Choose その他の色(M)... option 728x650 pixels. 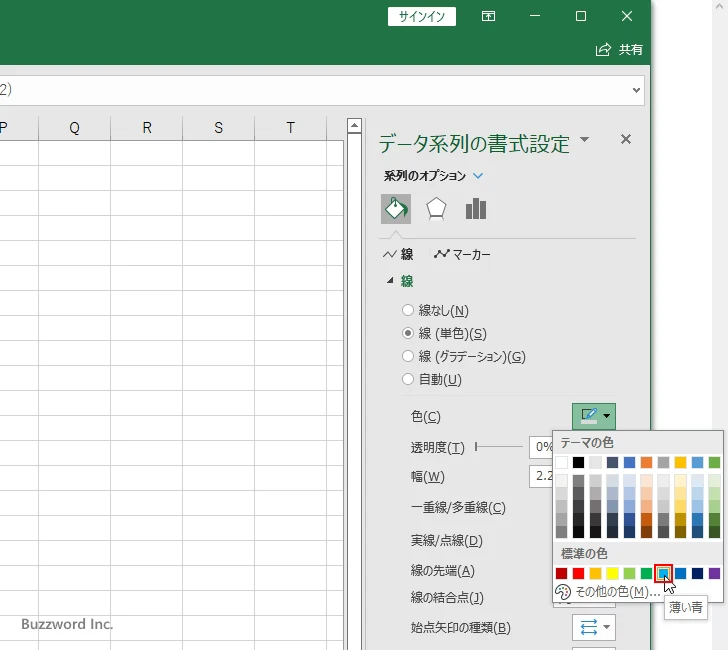tap(618, 592)
